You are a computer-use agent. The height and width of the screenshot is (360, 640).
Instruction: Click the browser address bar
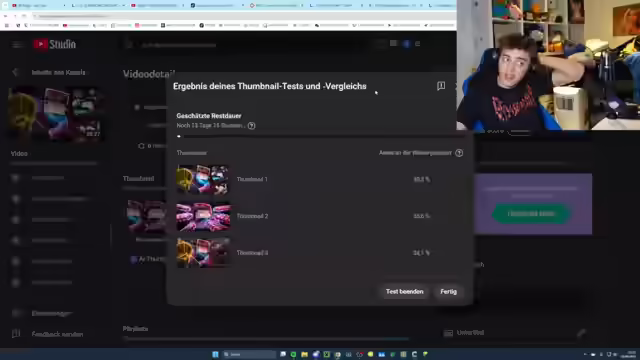pos(241,16)
